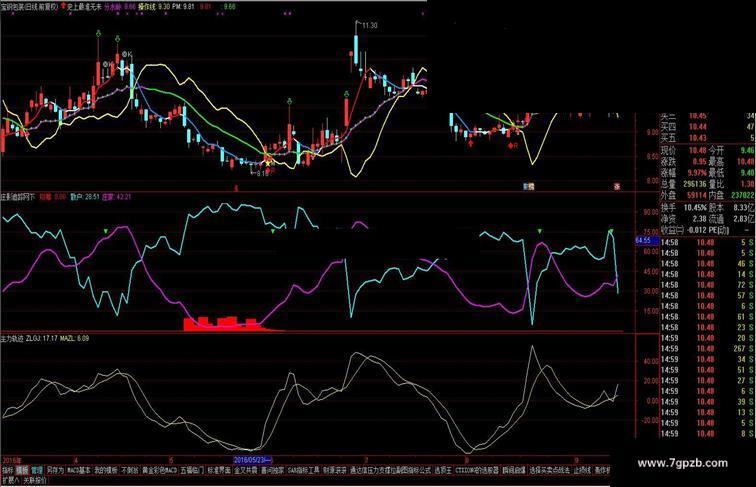The height and width of the screenshot is (487, 756).
Task: Click the red histogram bars in the indicator panel
Action: [223, 324]
